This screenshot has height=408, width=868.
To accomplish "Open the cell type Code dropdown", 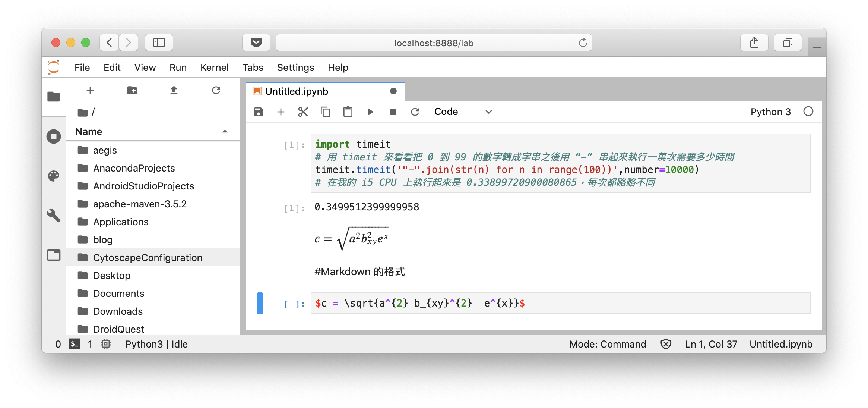I will click(x=463, y=112).
